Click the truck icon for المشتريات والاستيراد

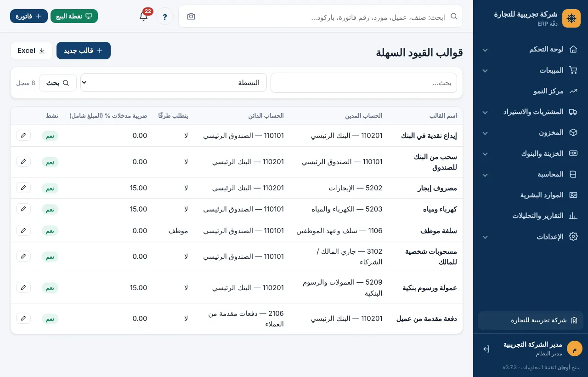(x=573, y=112)
